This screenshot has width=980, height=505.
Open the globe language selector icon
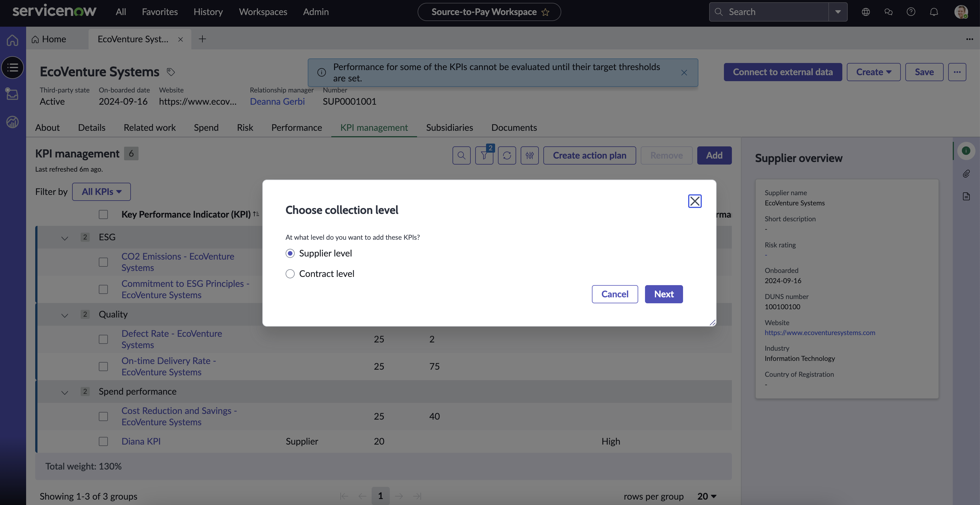pyautogui.click(x=866, y=12)
